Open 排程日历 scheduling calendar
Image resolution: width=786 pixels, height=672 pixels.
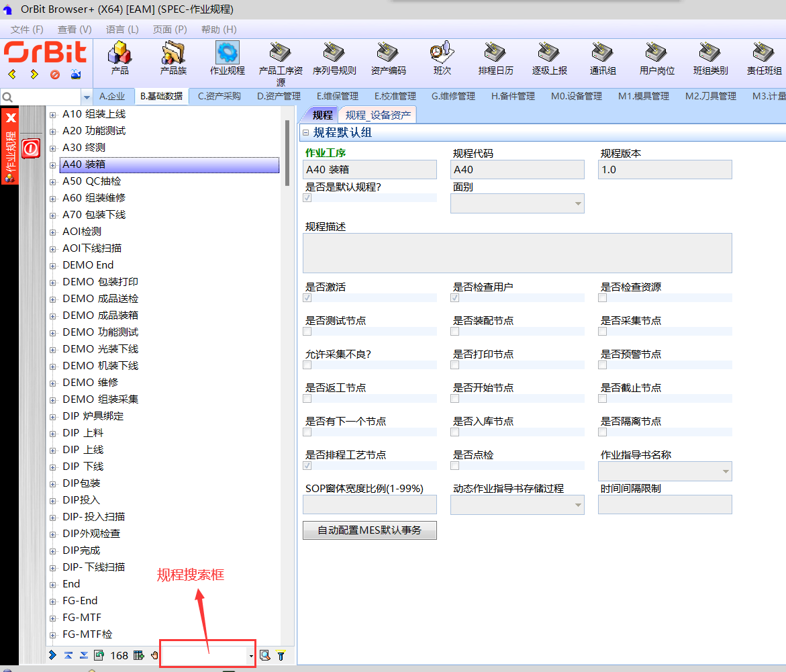point(495,58)
